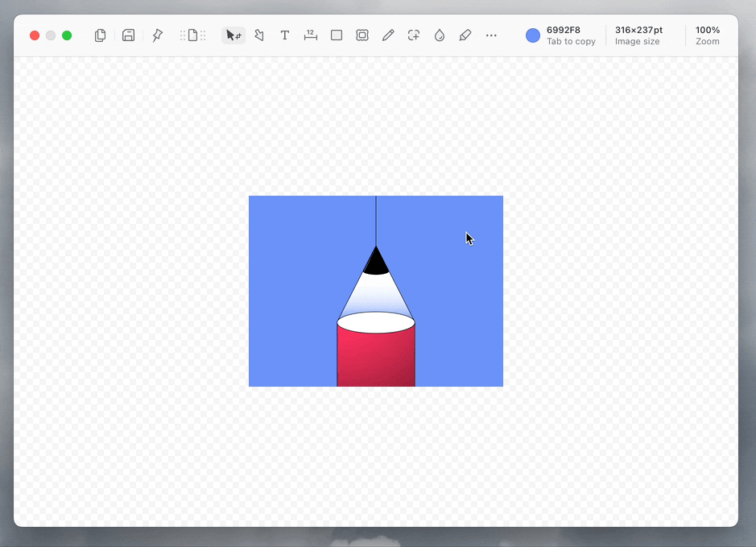This screenshot has width=756, height=547.
Task: Choose the Text tool
Action: [x=285, y=35]
